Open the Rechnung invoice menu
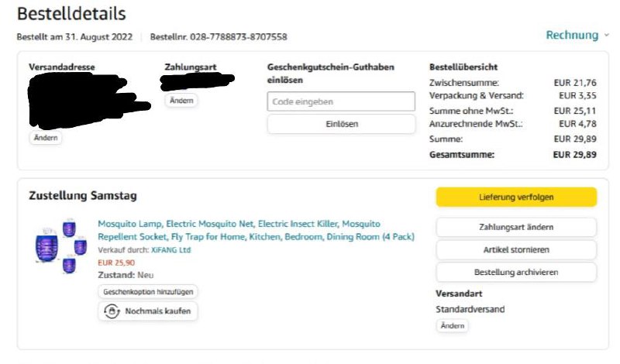Viewport: 620px width, 364px height. pos(572,36)
